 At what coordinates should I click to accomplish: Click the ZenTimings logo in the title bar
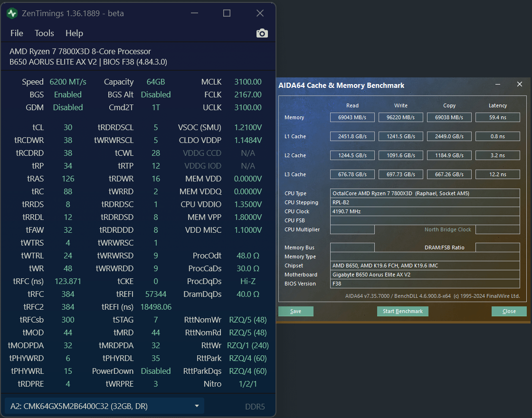click(x=12, y=13)
